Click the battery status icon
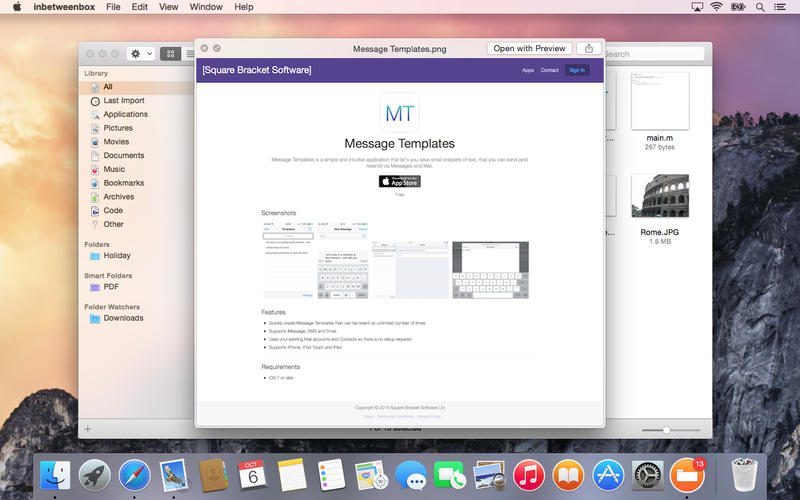The width and height of the screenshot is (800, 500). tap(738, 7)
